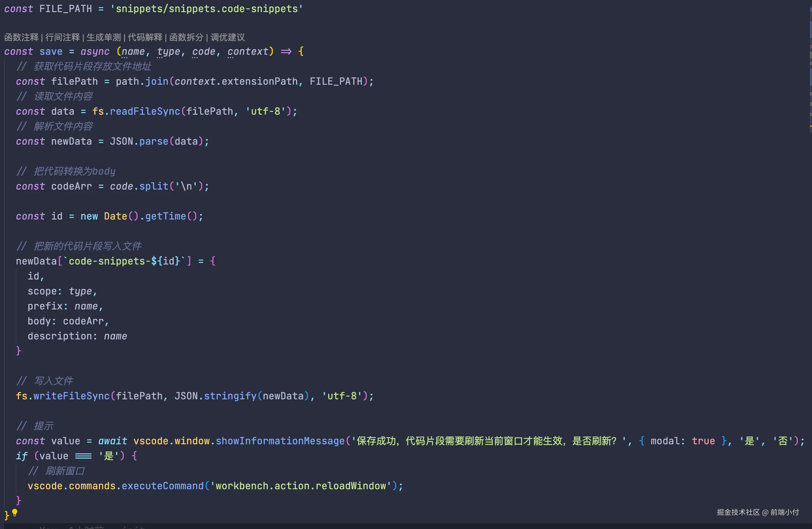The image size is (812, 529).
Task: Click the 函数拆分 code lens link
Action: coord(186,37)
